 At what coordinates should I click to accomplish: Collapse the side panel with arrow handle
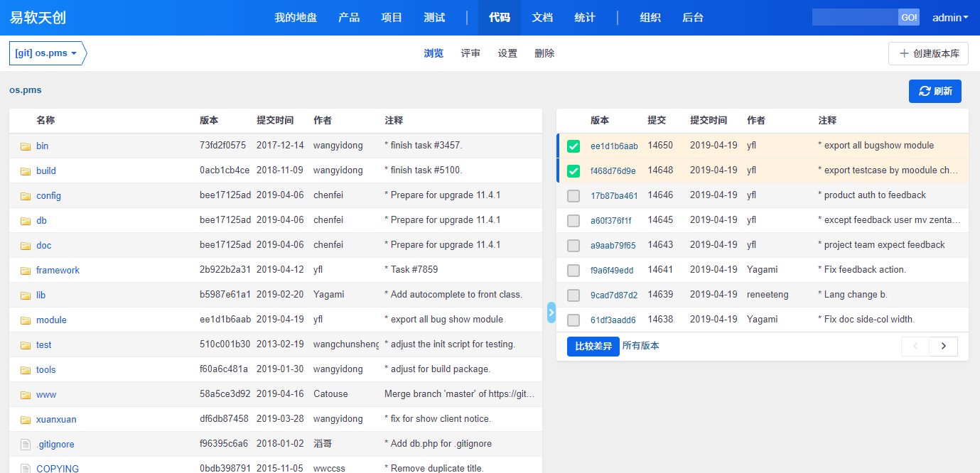coord(551,312)
